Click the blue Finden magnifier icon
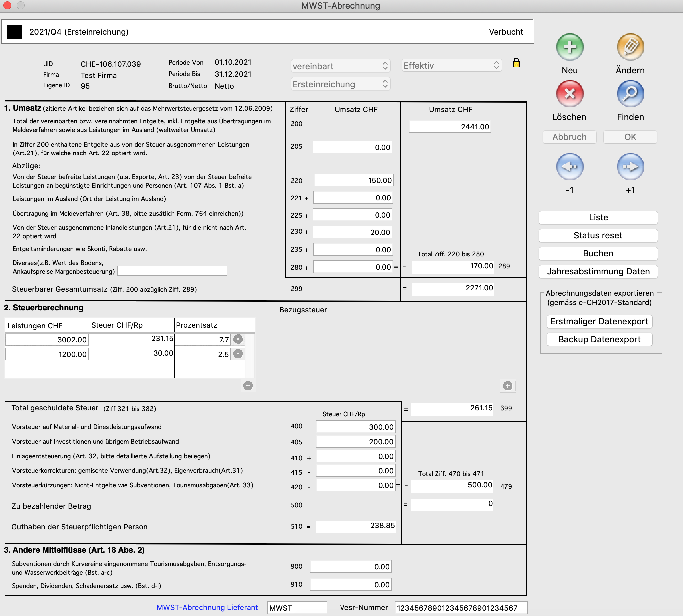 (x=630, y=94)
